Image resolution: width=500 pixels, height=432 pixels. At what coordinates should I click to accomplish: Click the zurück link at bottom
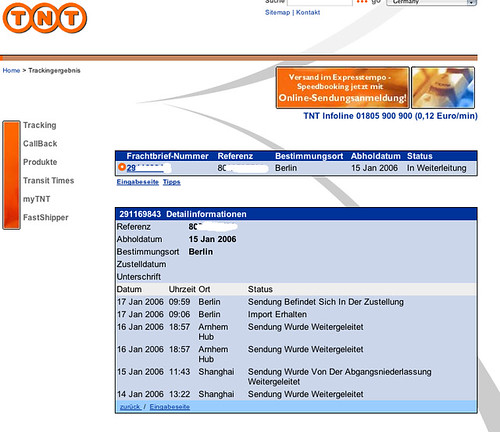(130, 407)
